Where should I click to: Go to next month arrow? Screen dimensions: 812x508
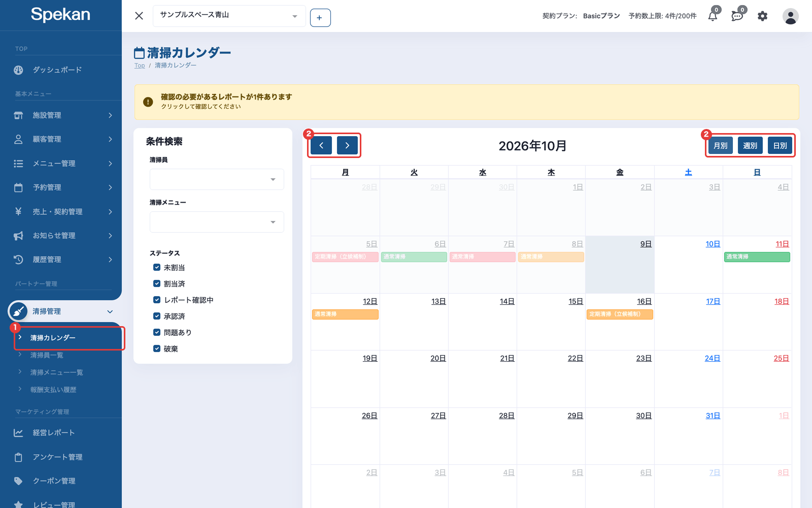pos(347,145)
